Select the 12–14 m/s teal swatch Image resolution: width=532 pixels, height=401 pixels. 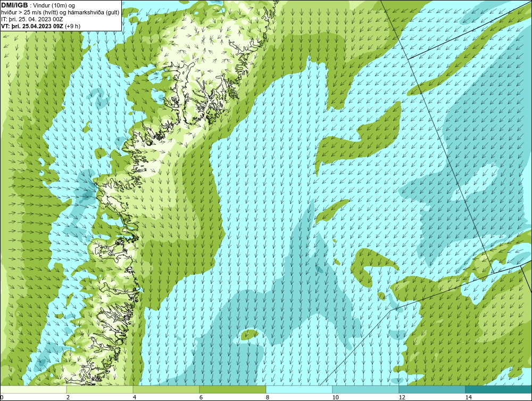[432, 389]
